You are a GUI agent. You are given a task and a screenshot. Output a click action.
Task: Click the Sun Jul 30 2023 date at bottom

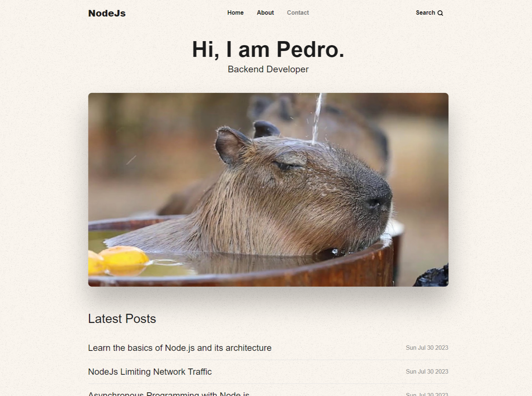[x=427, y=394]
